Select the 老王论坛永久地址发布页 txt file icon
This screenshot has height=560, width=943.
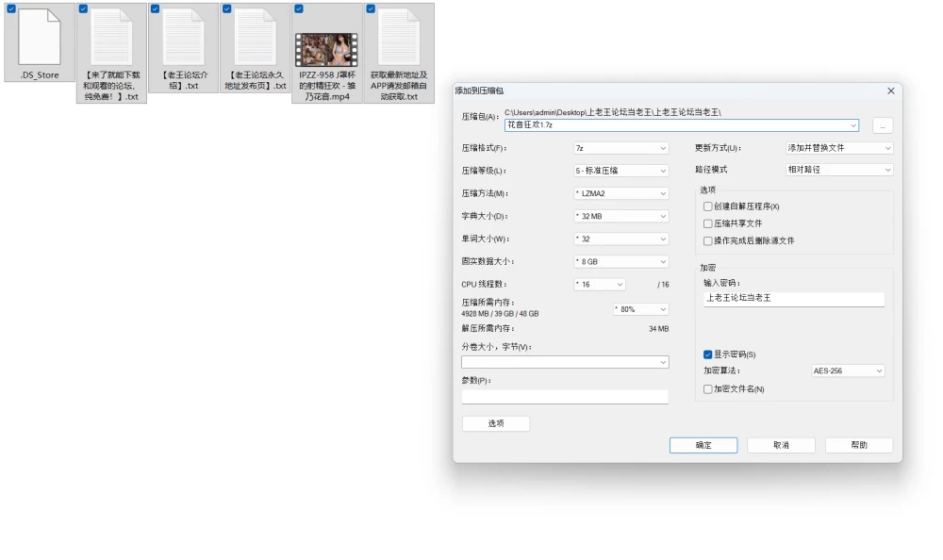click(256, 38)
